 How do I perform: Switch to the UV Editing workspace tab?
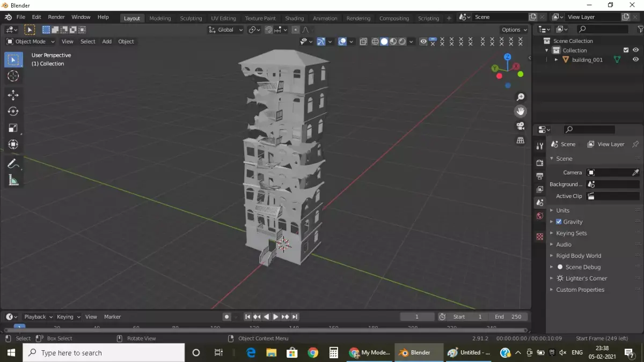223,18
